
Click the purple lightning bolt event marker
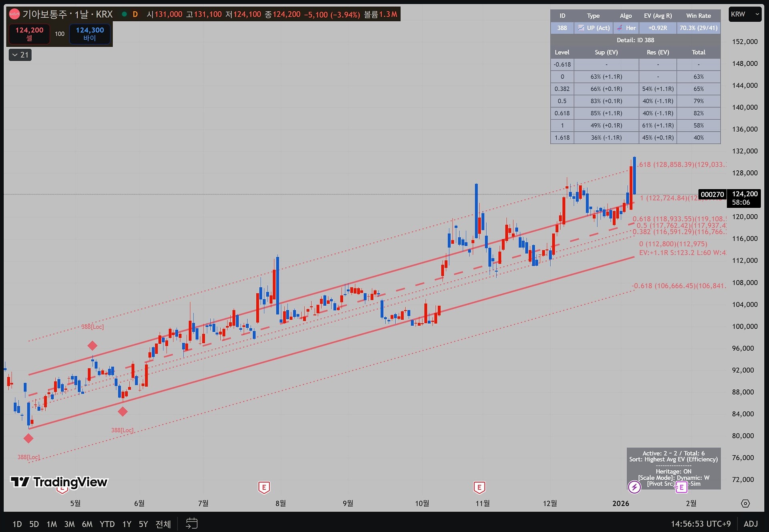pyautogui.click(x=634, y=487)
